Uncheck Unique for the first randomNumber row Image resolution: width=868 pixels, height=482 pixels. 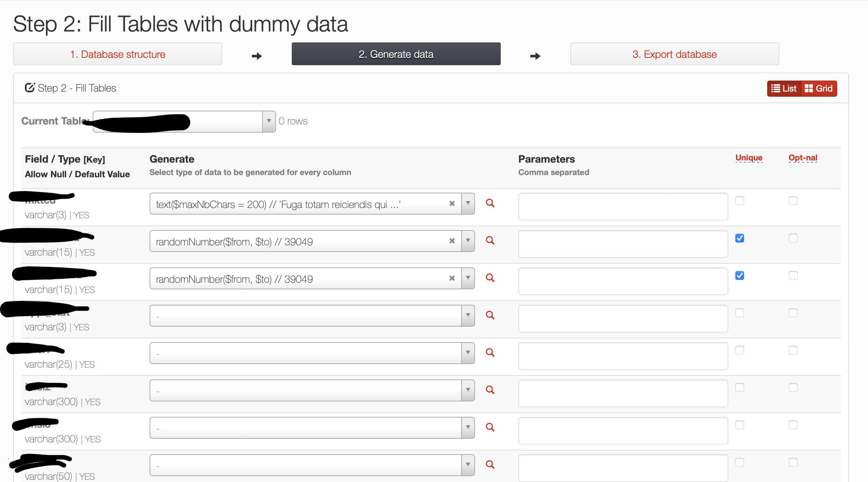point(740,238)
